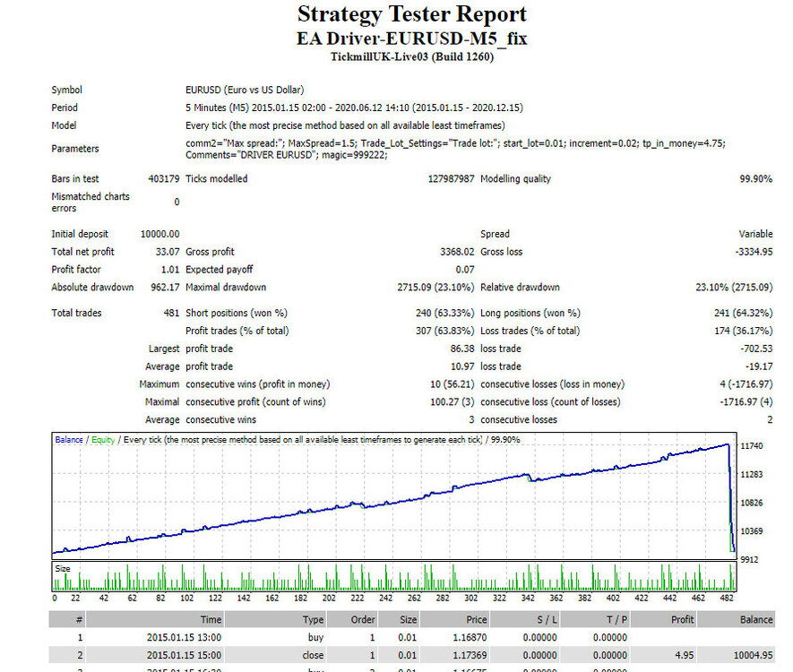Viewport: 793px width, 672px height.
Task: Click Profit factor value 1.01
Action: (170, 270)
